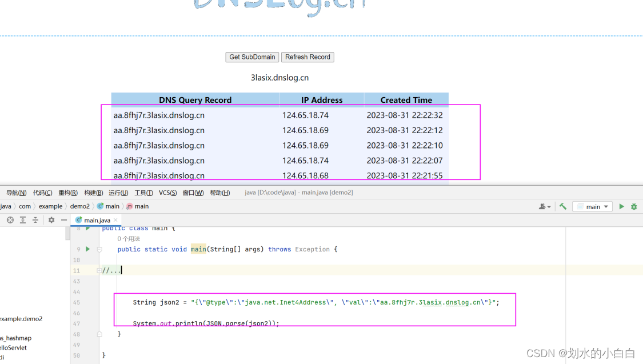Open the 重构(R) menu

[x=68, y=193]
